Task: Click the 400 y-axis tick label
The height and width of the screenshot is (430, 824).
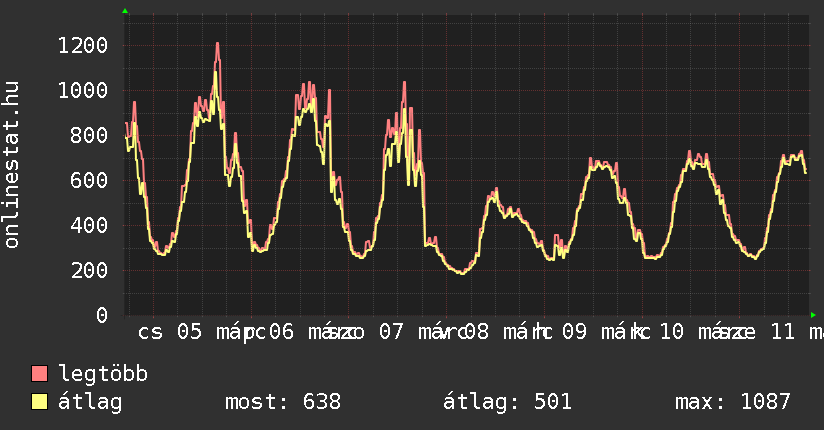Action: 89,225
